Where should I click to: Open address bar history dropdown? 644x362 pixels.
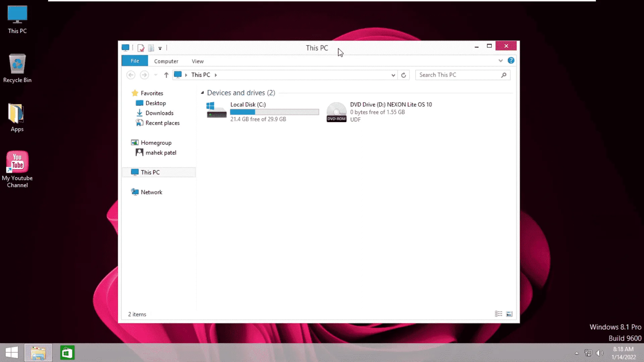tap(393, 75)
